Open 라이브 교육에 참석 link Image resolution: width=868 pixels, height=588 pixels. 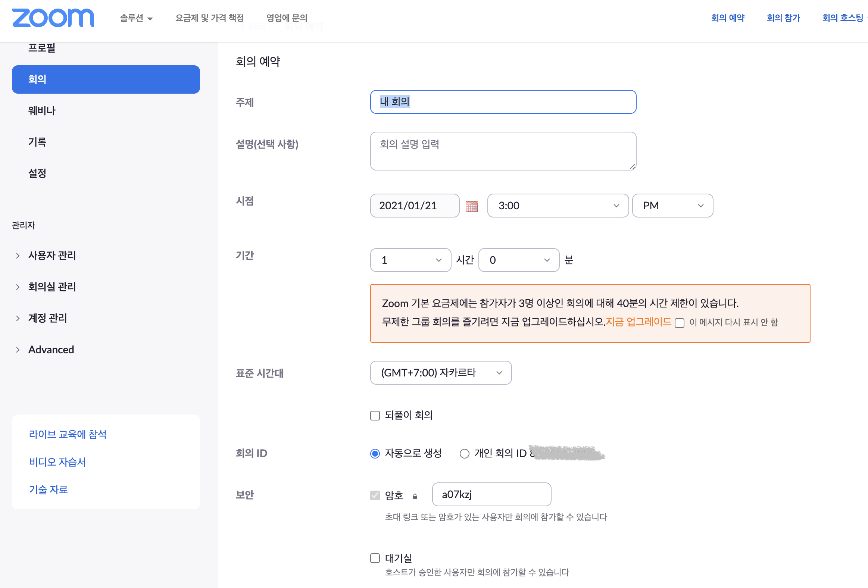tap(68, 434)
